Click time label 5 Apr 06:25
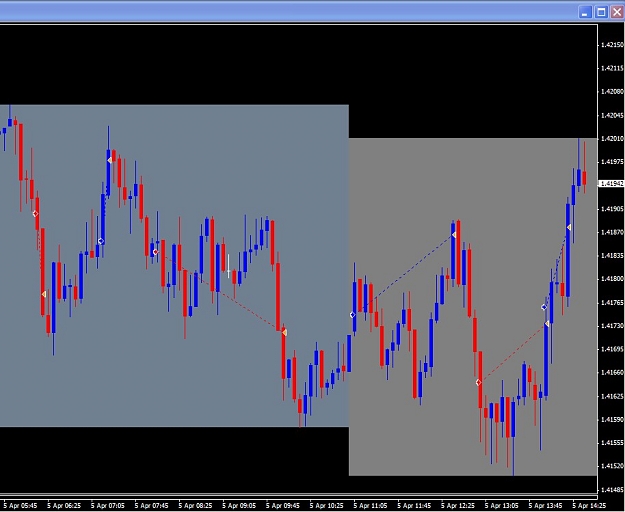Screen dimensions: 625x512 pyautogui.click(x=64, y=506)
